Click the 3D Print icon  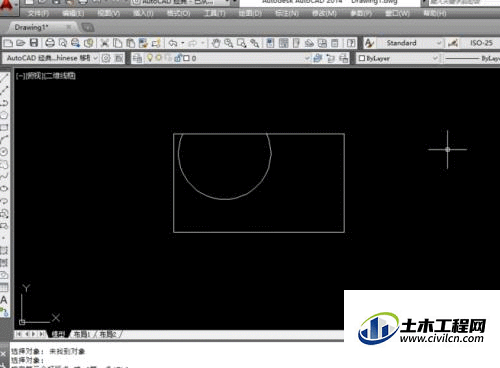coord(88,43)
